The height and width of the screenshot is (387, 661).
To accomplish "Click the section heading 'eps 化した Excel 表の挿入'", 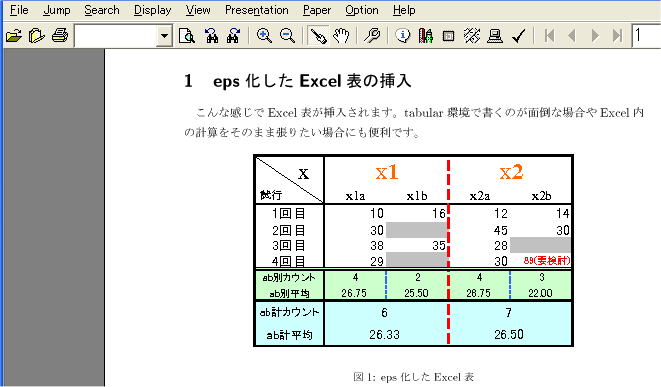I will [x=312, y=81].
